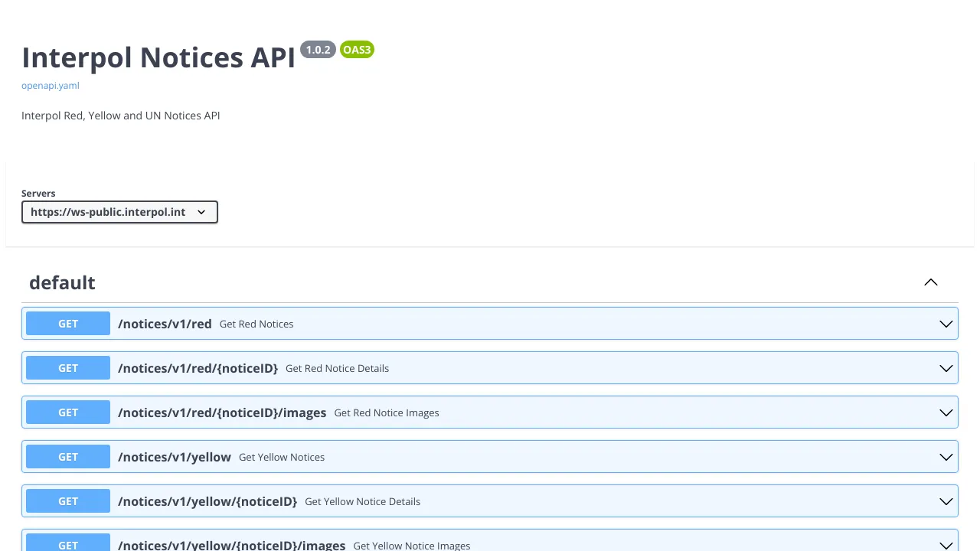Image resolution: width=980 pixels, height=551 pixels.
Task: Click GET button for Get Yellow Notice Details
Action: (68, 501)
